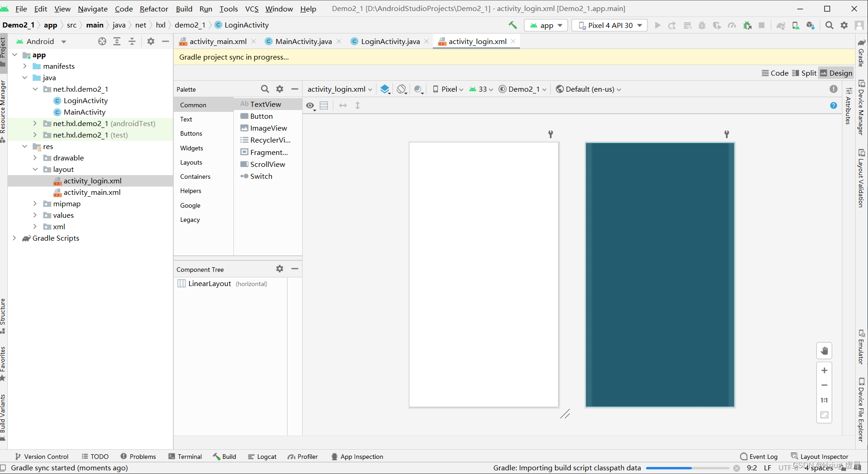This screenshot has height=474, width=868.
Task: Open activity_login.xml file dropdown in designer
Action: [340, 89]
